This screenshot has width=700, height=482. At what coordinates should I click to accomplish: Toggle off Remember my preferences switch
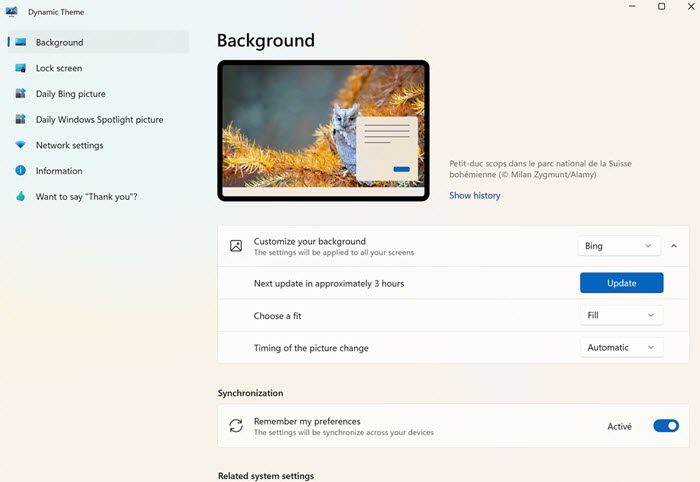(666, 426)
